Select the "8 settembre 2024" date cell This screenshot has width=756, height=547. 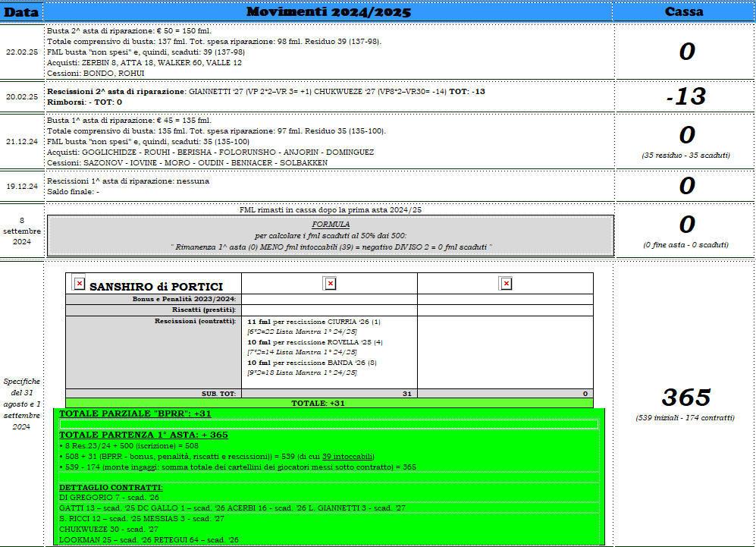pyautogui.click(x=22, y=231)
